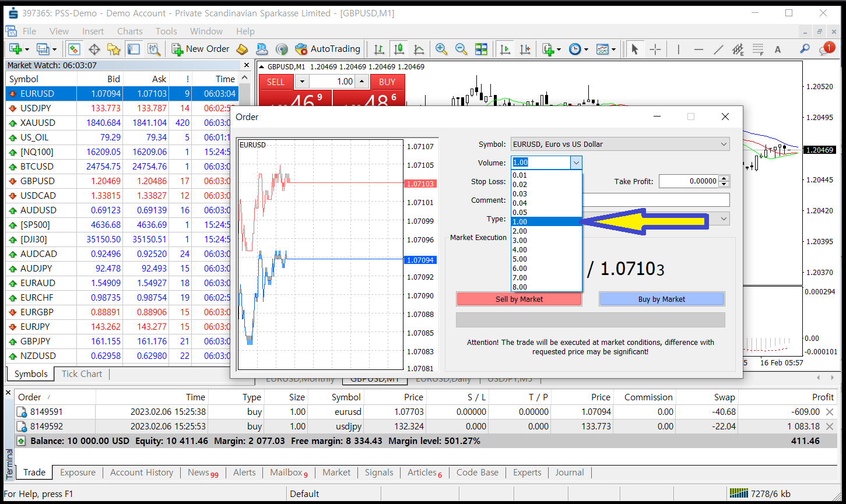This screenshot has width=846, height=504.
Task: Open the Profiles toolbar icon
Action: point(43,50)
